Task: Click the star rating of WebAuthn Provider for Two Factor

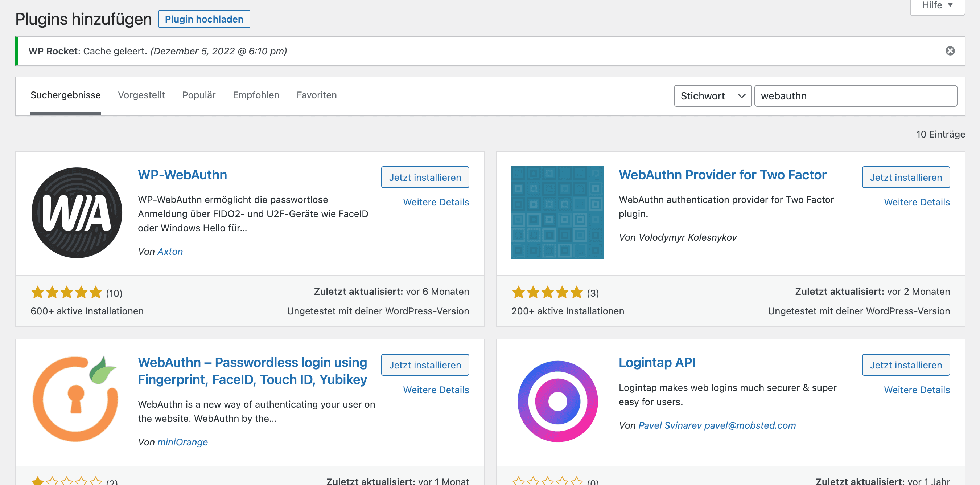Action: point(547,292)
